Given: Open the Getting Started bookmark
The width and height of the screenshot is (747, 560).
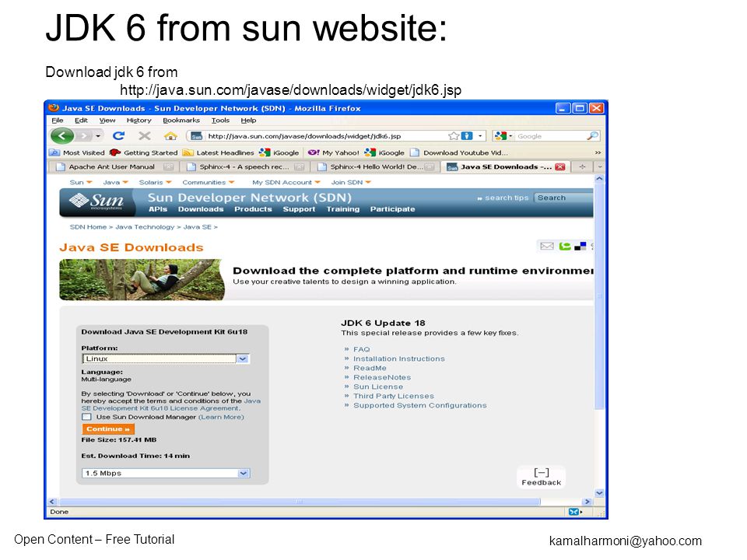Looking at the screenshot, I should (143, 153).
